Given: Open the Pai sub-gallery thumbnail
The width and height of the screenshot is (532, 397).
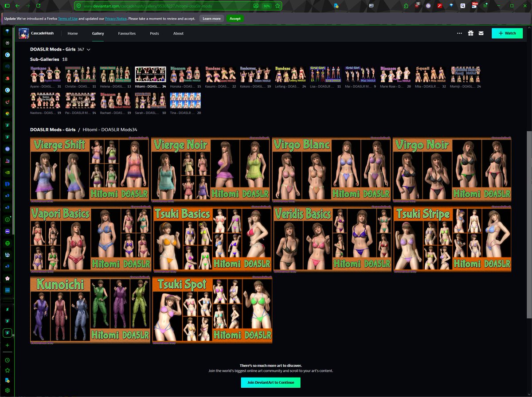Looking at the screenshot, I should pos(81,101).
